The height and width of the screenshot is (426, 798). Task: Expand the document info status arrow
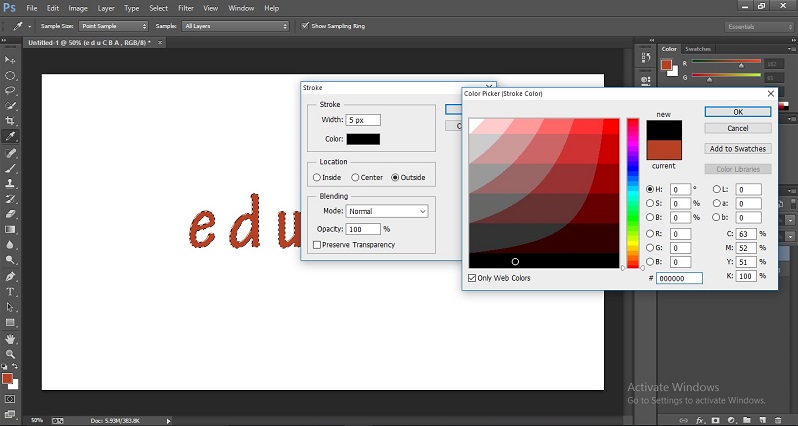coord(168,421)
